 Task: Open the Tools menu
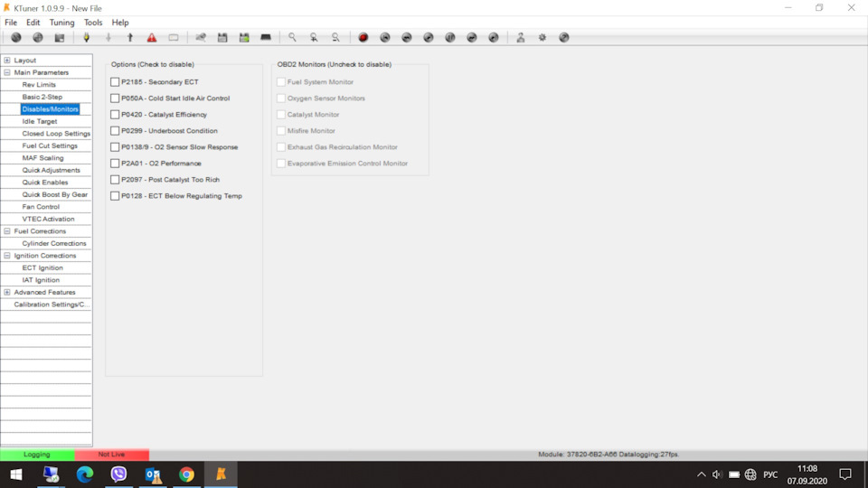[93, 23]
